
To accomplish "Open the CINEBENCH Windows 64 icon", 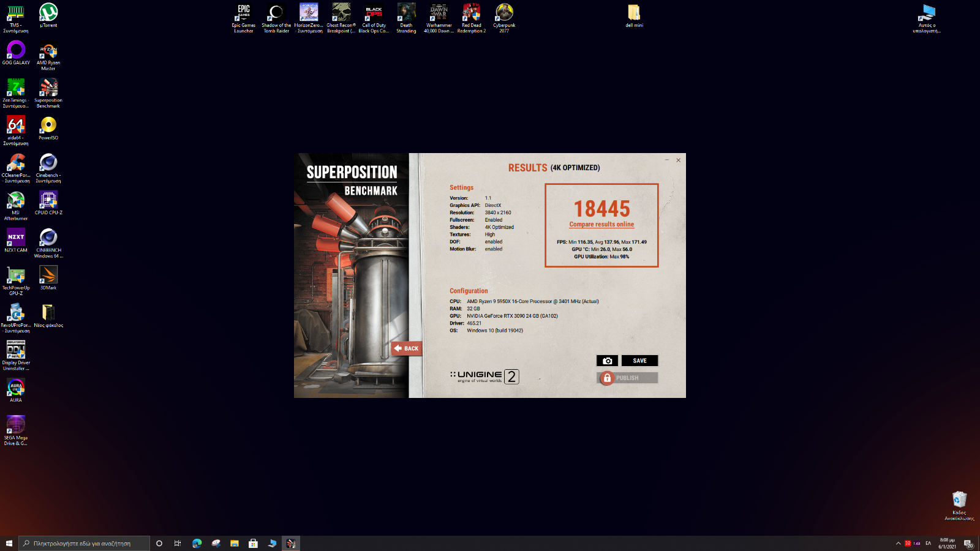I will coord(48,243).
